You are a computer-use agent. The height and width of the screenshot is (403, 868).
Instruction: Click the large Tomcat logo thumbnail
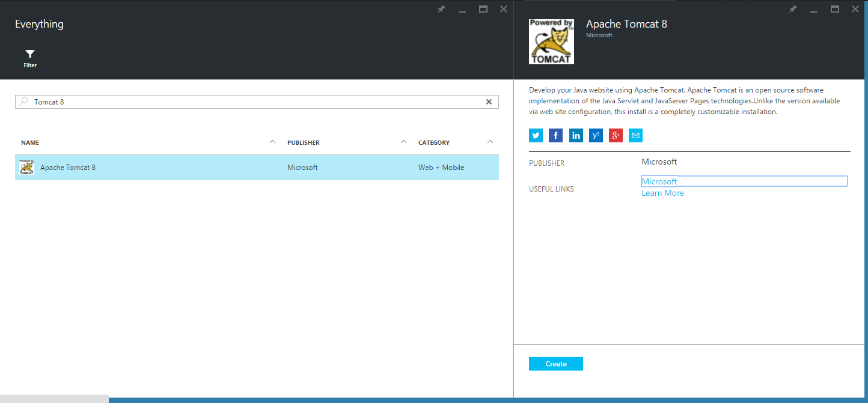tap(551, 41)
